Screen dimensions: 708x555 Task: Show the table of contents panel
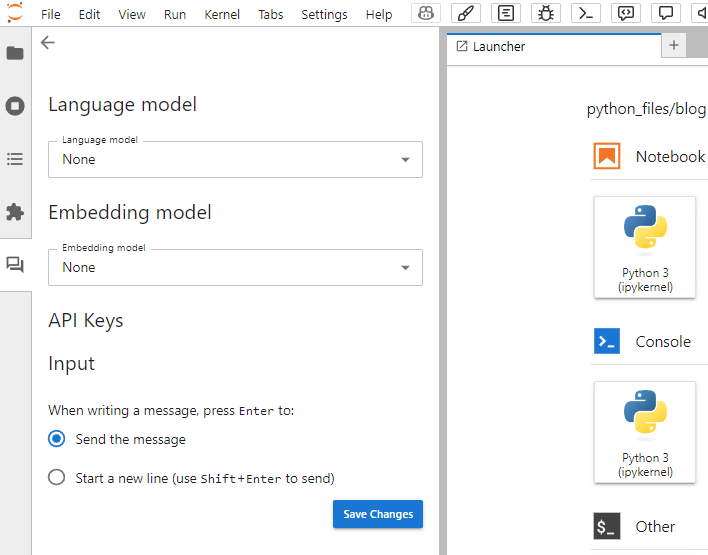pyautogui.click(x=15, y=159)
